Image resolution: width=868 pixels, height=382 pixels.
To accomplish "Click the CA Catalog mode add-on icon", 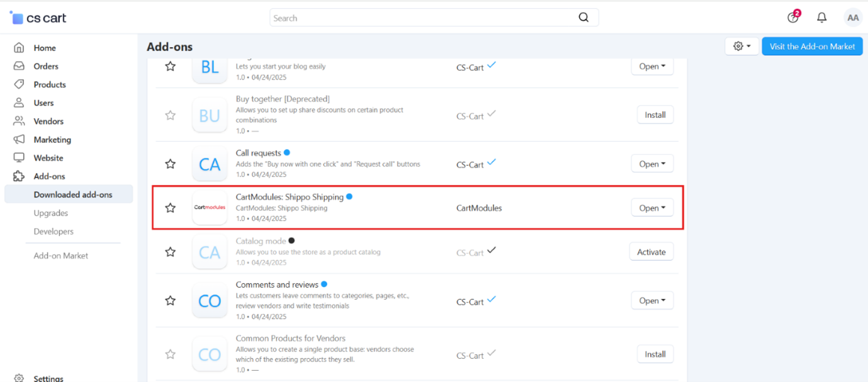I will tap(210, 252).
